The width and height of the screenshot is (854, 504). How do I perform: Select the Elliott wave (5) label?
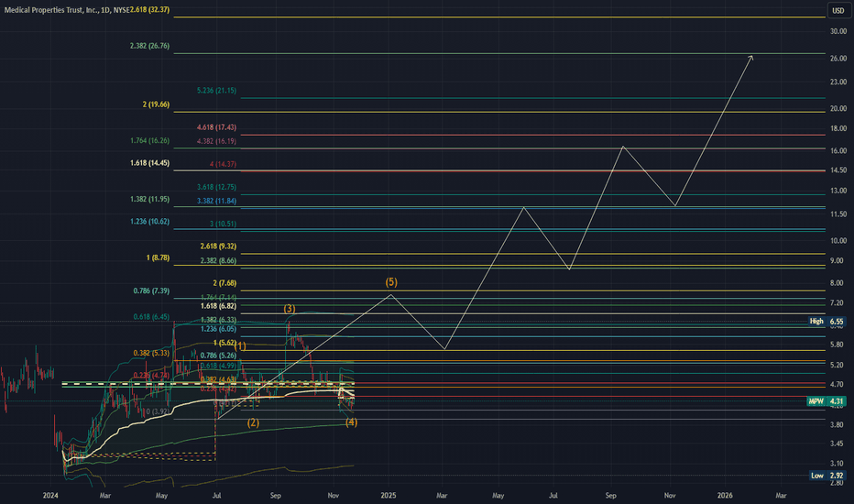(x=391, y=281)
